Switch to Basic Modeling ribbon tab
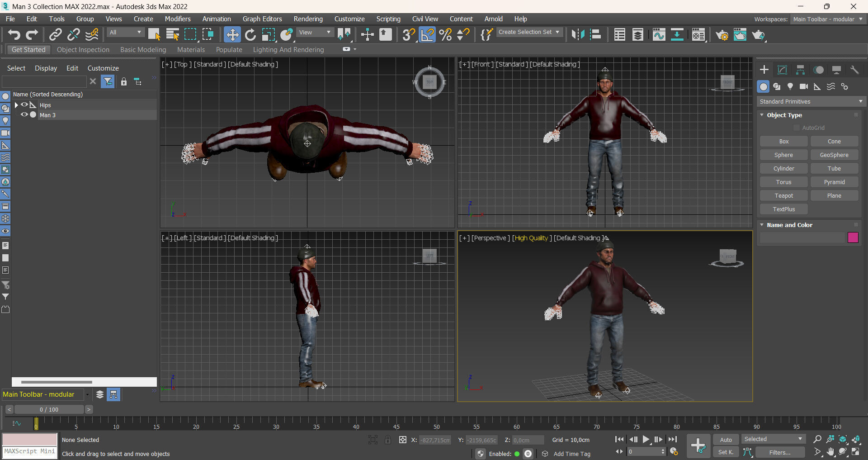The image size is (868, 460). [x=143, y=50]
